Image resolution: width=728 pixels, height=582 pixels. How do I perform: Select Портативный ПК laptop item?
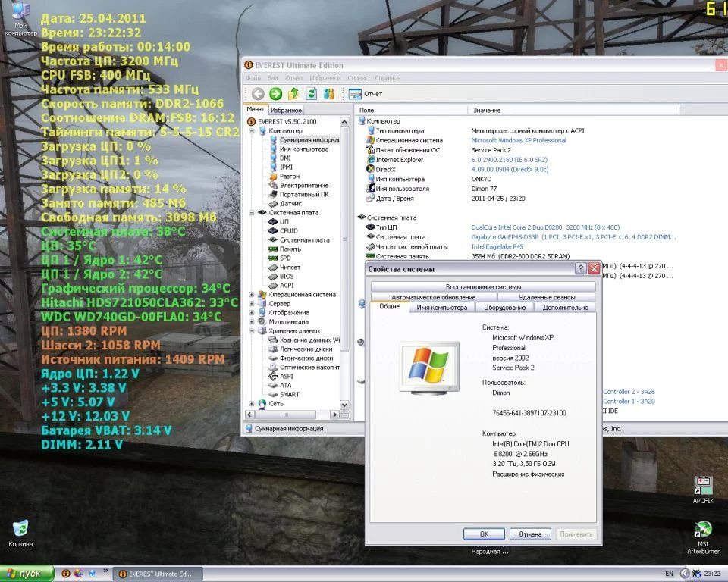pyautogui.click(x=304, y=195)
